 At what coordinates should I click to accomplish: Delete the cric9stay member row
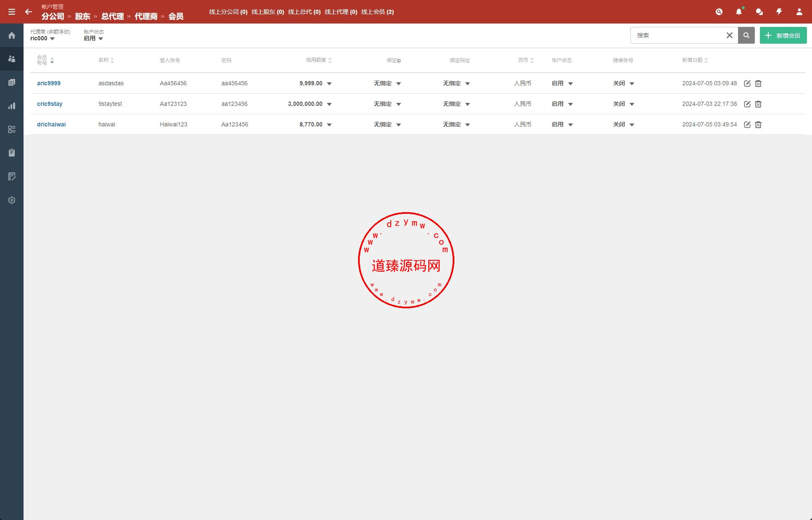(x=758, y=104)
